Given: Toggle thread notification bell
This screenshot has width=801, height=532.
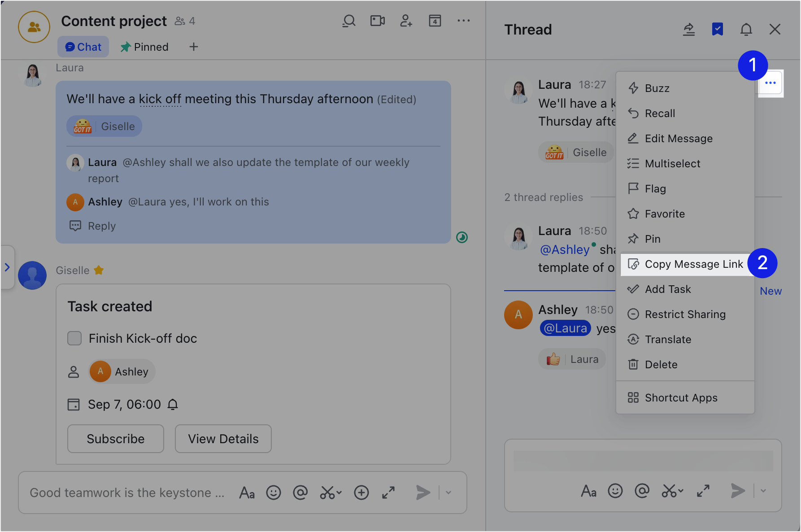Looking at the screenshot, I should pos(746,30).
